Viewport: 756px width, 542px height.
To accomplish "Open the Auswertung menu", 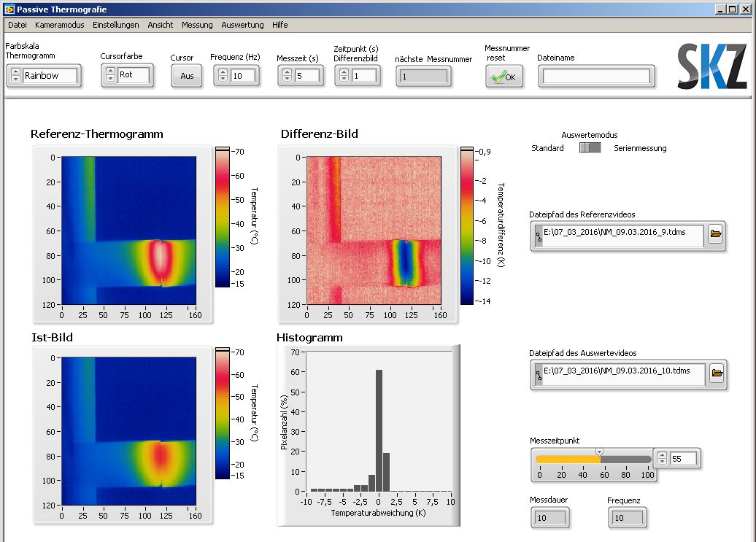I will pos(242,25).
